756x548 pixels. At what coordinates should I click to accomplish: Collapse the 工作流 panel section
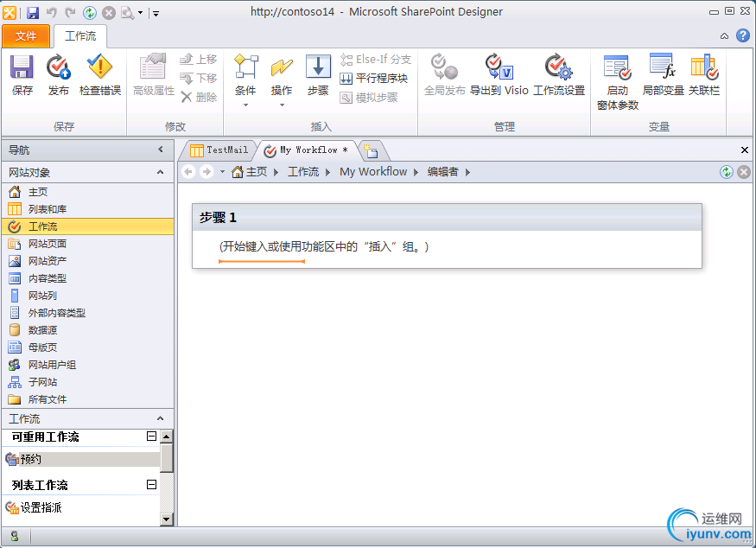click(160, 418)
